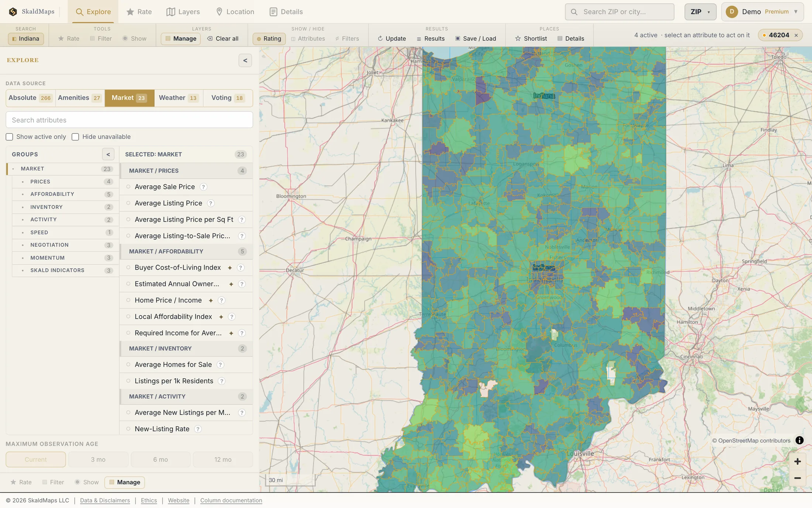812x508 pixels.
Task: Enable Hide unavailable checkbox
Action: pyautogui.click(x=75, y=137)
